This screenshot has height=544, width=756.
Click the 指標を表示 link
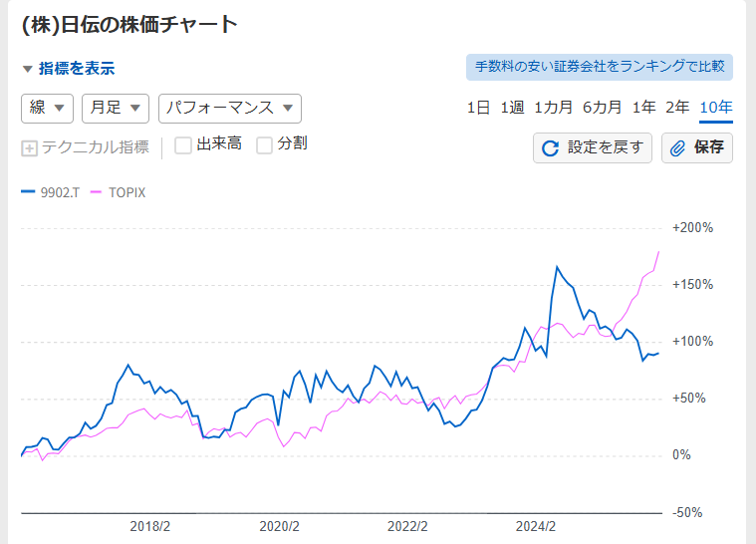point(77,69)
